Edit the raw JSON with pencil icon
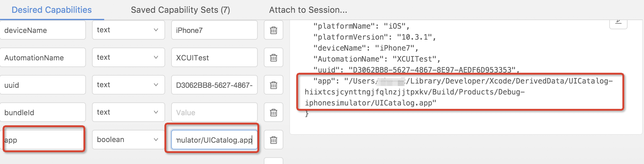 pyautogui.click(x=618, y=23)
